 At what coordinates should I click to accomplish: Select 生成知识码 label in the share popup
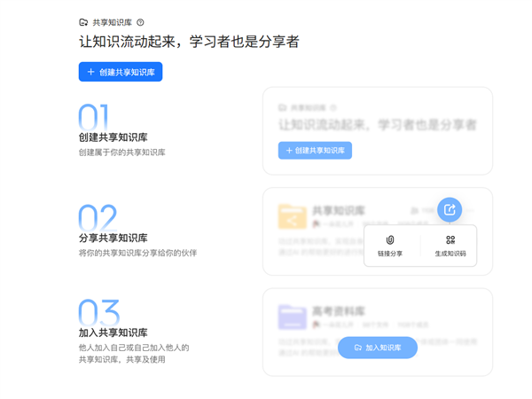click(450, 254)
